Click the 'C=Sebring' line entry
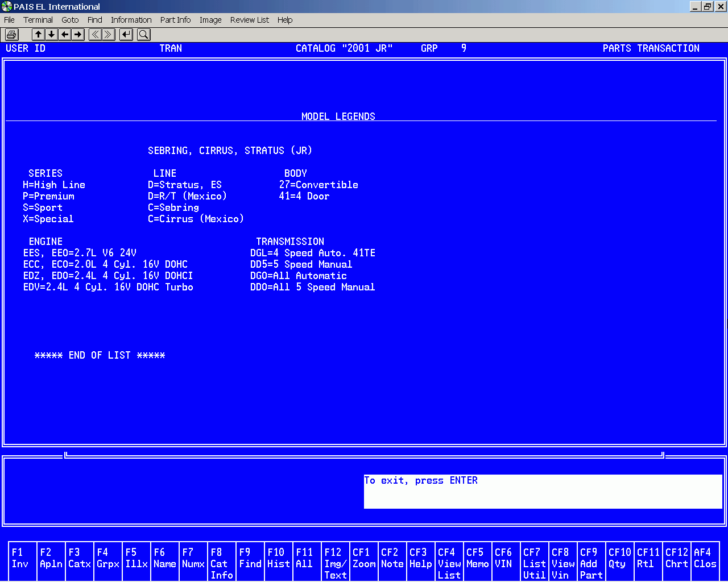Image resolution: width=728 pixels, height=582 pixels. [x=173, y=207]
